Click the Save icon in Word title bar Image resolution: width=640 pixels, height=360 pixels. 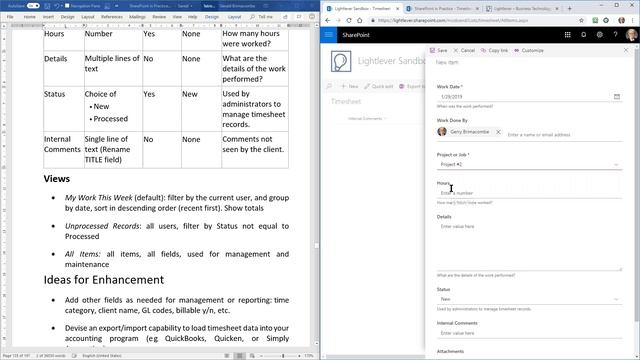pyautogui.click(x=48, y=6)
